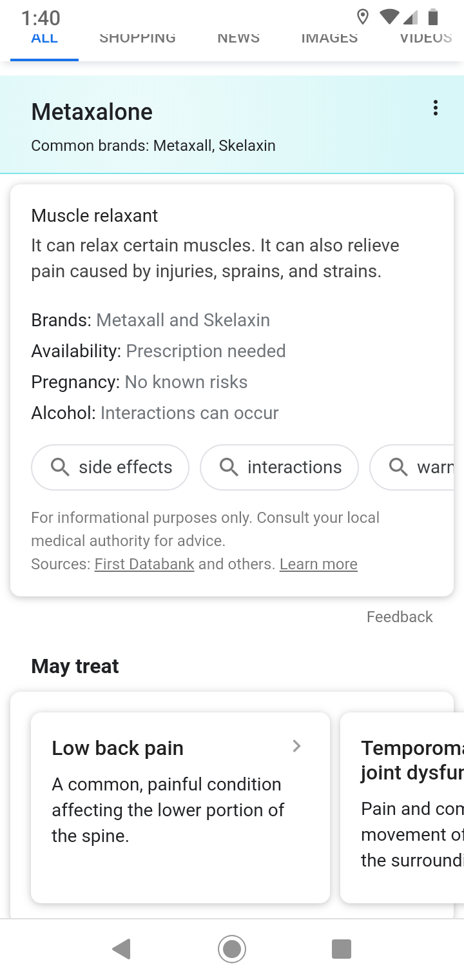464x980 pixels.
Task: Tap the magnifier icon in the warnings chip
Action: pos(398,467)
